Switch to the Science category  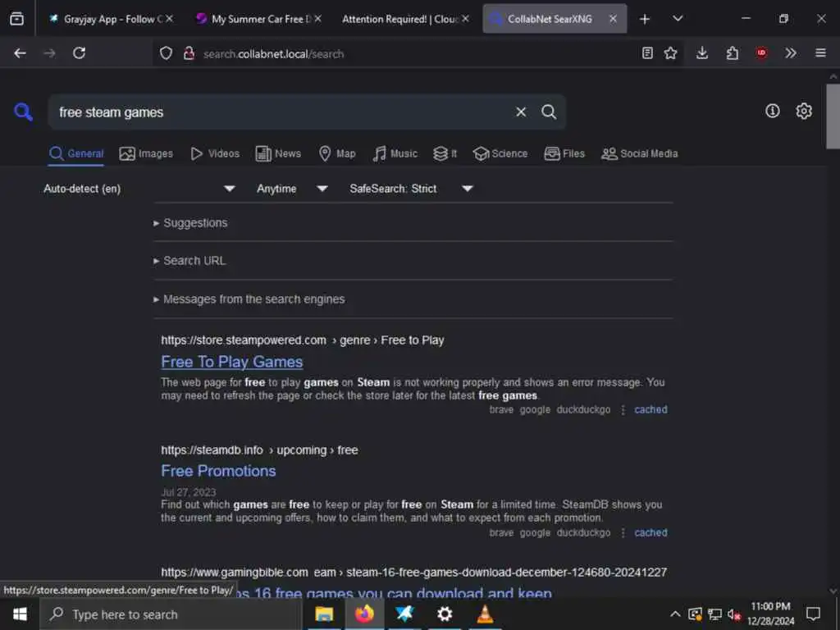(x=500, y=153)
